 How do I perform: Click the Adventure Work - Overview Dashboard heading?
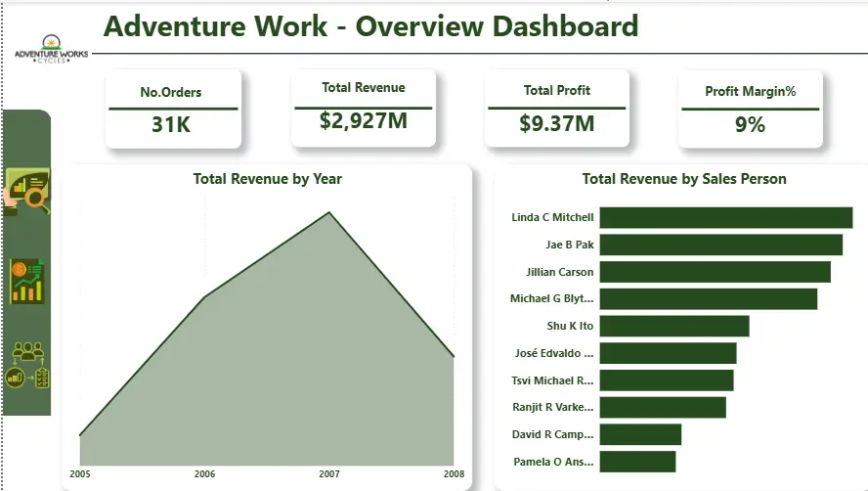(370, 26)
